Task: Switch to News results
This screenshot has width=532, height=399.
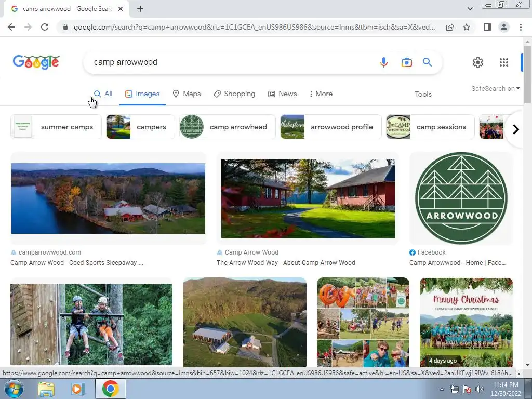Action: (283, 94)
